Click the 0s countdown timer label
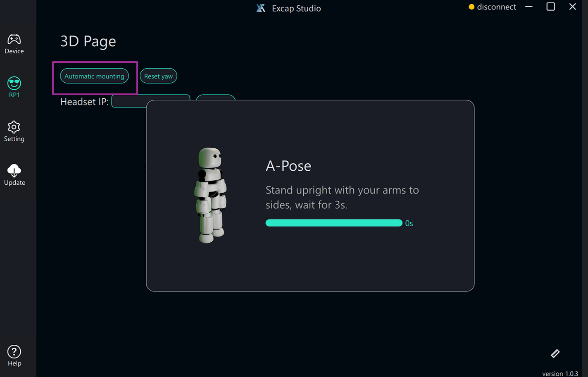Screen dimensions: 588x377 (409, 223)
